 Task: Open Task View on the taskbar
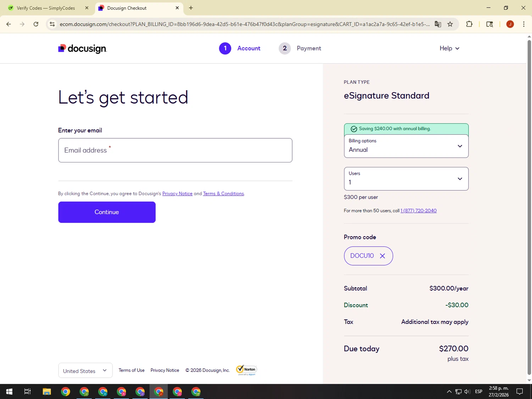tap(27, 392)
